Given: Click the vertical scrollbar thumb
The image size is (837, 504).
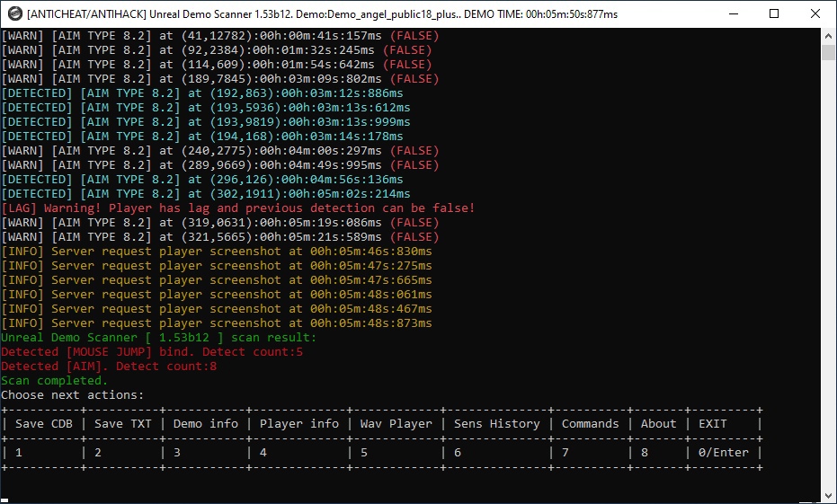Looking at the screenshot, I should (x=828, y=52).
